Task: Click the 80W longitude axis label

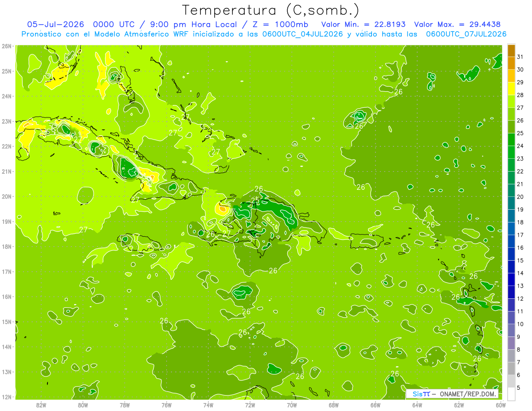Action: click(83, 405)
